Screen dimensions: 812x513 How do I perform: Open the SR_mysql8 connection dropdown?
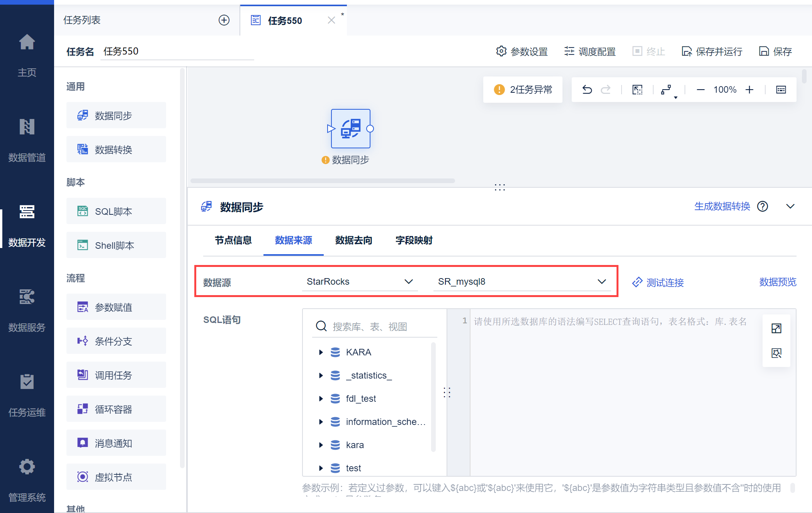[x=522, y=282]
